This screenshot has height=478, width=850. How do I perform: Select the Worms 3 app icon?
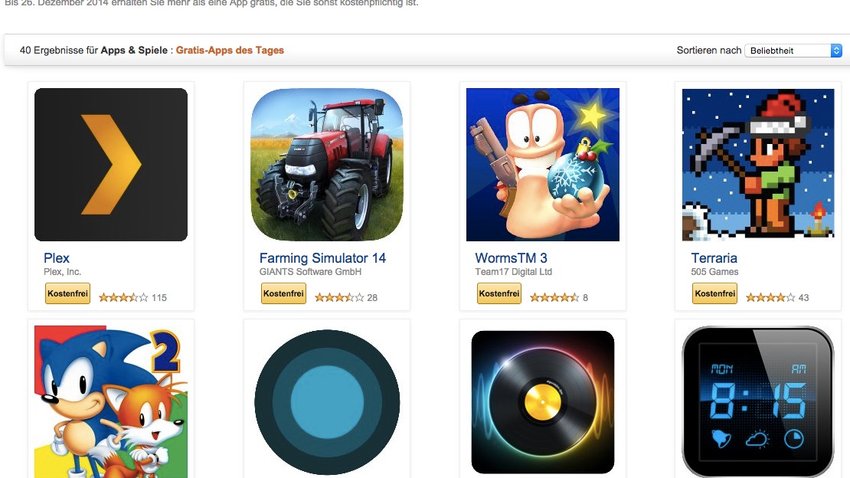pyautogui.click(x=543, y=165)
